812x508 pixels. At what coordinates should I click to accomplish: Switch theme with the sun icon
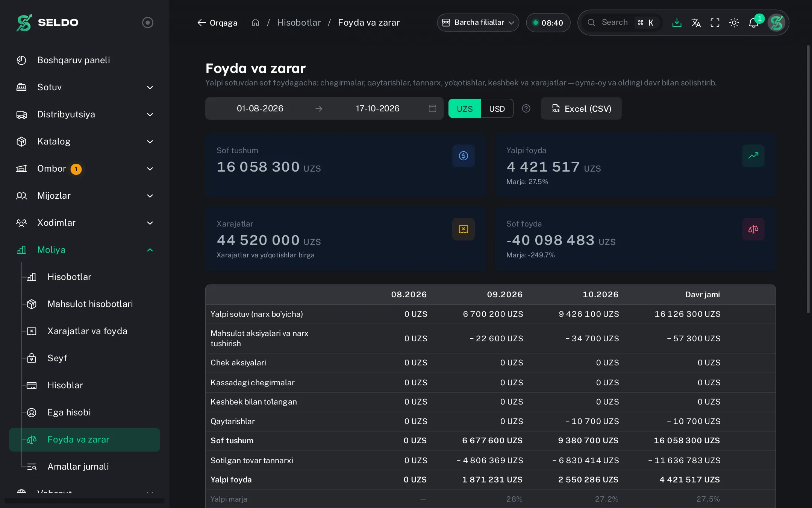pos(734,23)
